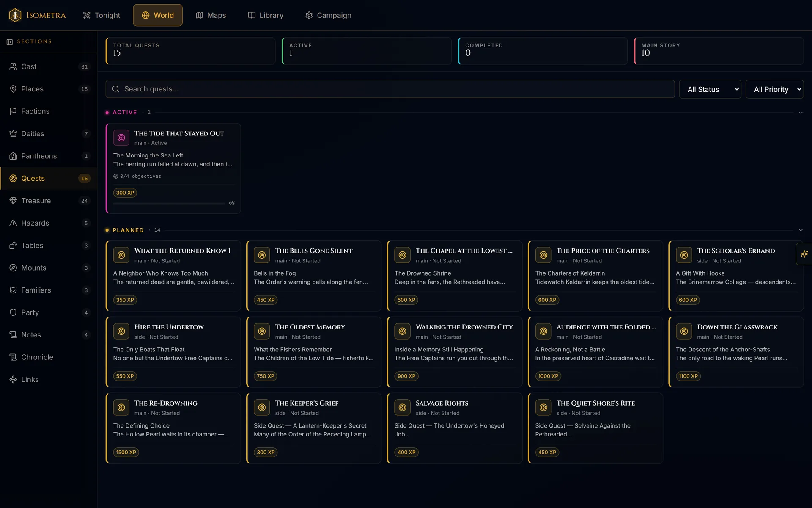The width and height of the screenshot is (812, 508).
Task: Open the All Status dropdown
Action: coord(710,89)
